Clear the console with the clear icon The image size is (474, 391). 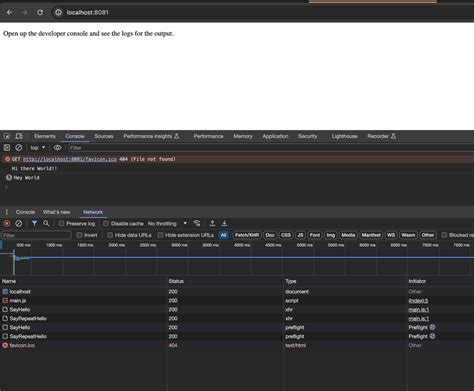point(19,147)
